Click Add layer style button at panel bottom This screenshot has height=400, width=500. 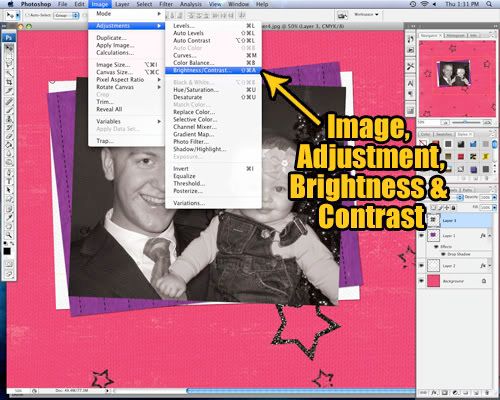pyautogui.click(x=434, y=393)
